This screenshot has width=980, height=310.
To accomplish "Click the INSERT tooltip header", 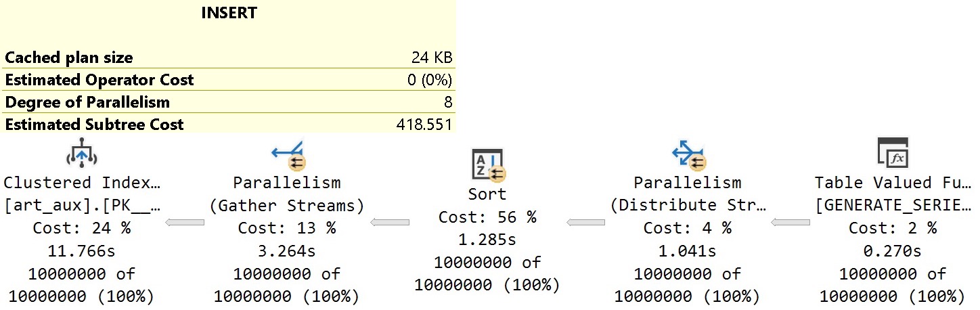I will pos(229,13).
